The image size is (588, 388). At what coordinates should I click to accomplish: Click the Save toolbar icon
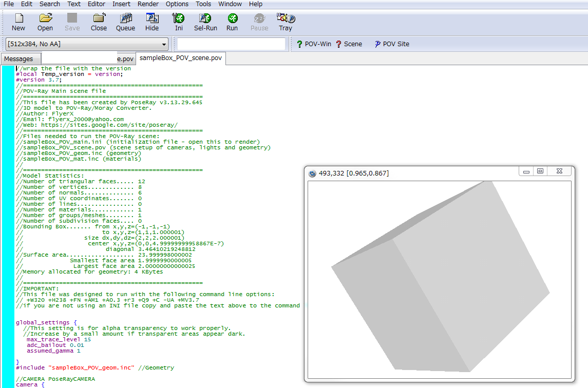point(72,22)
